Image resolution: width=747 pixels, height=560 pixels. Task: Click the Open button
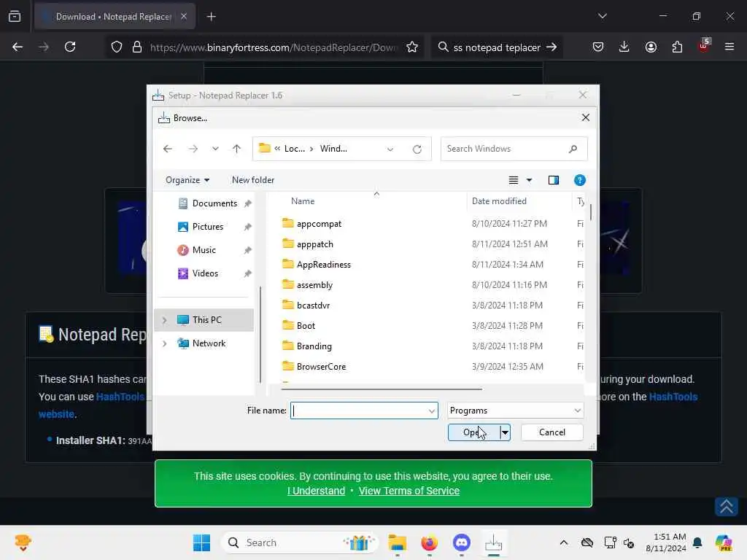(474, 432)
